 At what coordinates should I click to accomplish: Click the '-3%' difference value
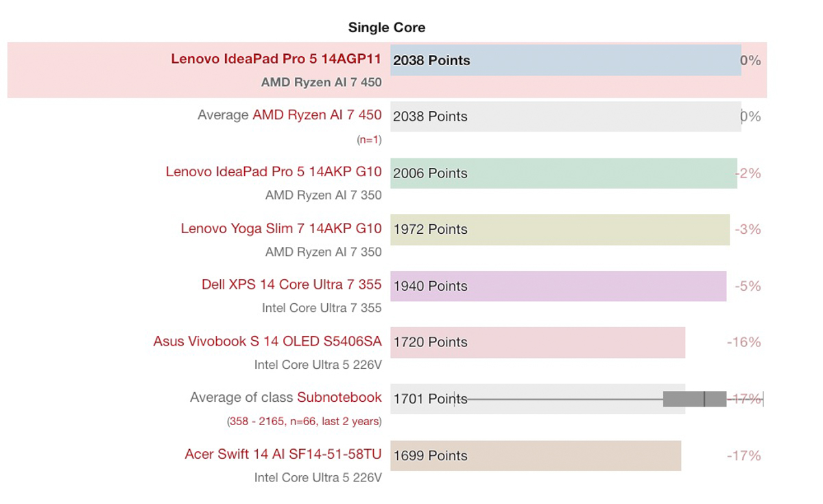(x=748, y=230)
